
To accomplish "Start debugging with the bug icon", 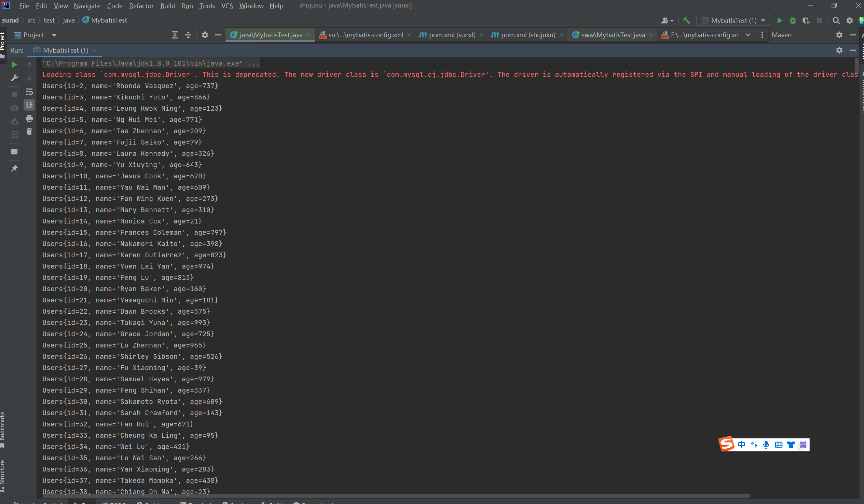I will [x=793, y=21].
